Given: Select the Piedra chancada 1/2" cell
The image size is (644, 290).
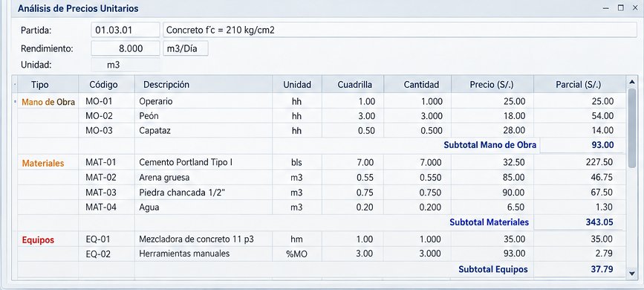Looking at the screenshot, I should (x=204, y=193).
